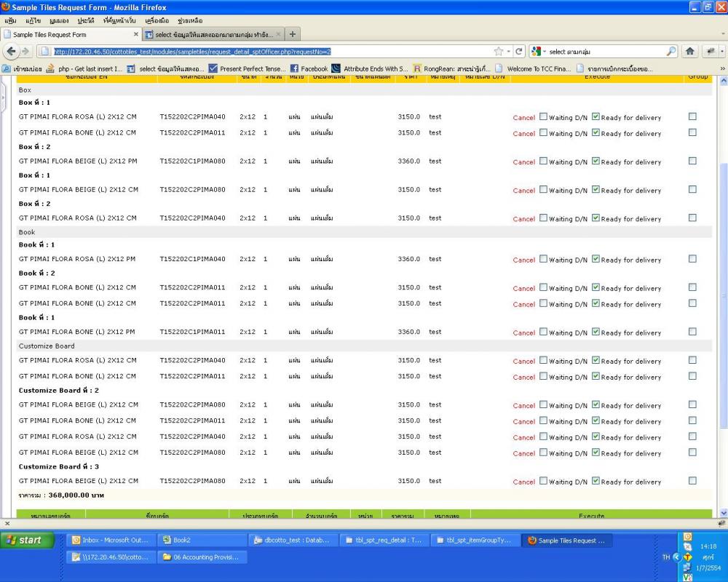The image size is (728, 582).
Task: Open the เครื่องมือ menu
Action: 157,20
